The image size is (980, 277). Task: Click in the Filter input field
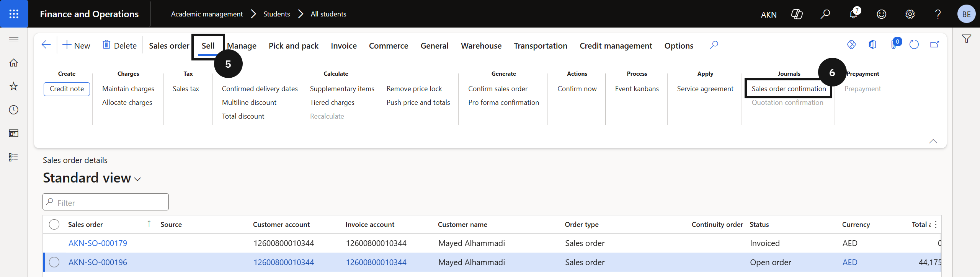click(106, 202)
